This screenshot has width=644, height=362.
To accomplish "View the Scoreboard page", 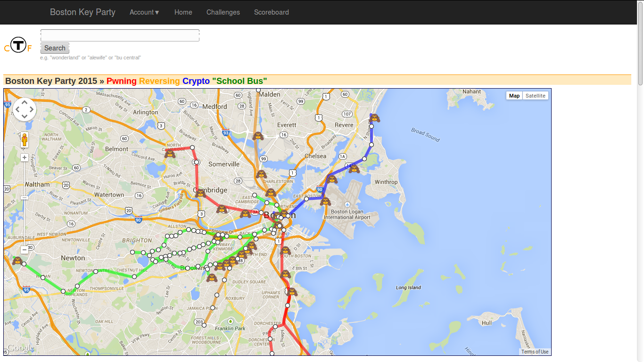I will tap(272, 12).
